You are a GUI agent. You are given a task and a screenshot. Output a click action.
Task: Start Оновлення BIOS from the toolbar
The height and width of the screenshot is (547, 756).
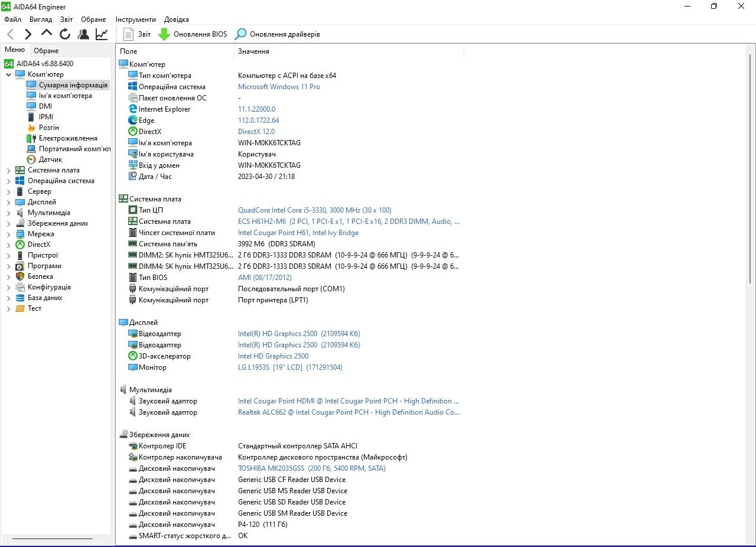point(193,34)
